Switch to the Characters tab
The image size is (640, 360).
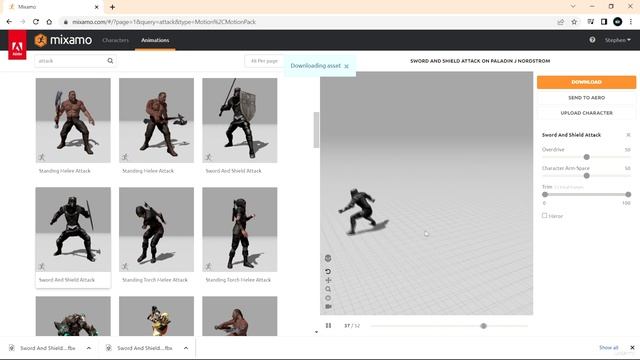tap(116, 40)
